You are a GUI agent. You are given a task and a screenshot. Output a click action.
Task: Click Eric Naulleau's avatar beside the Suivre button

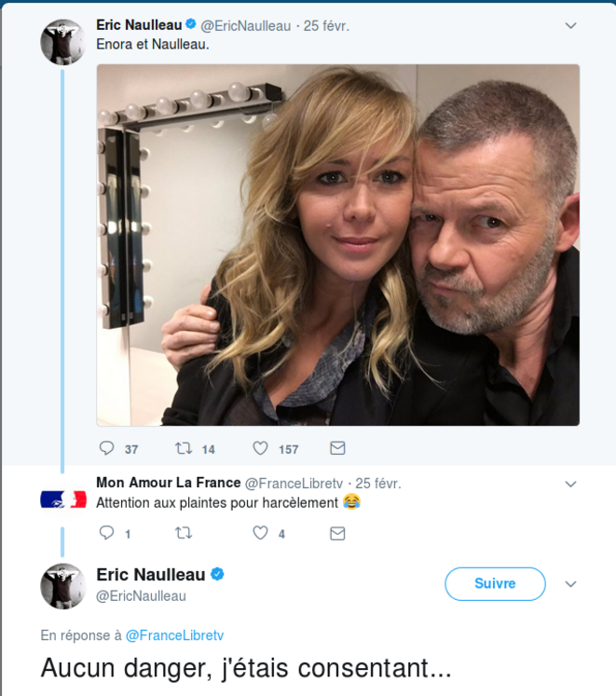[x=63, y=586]
